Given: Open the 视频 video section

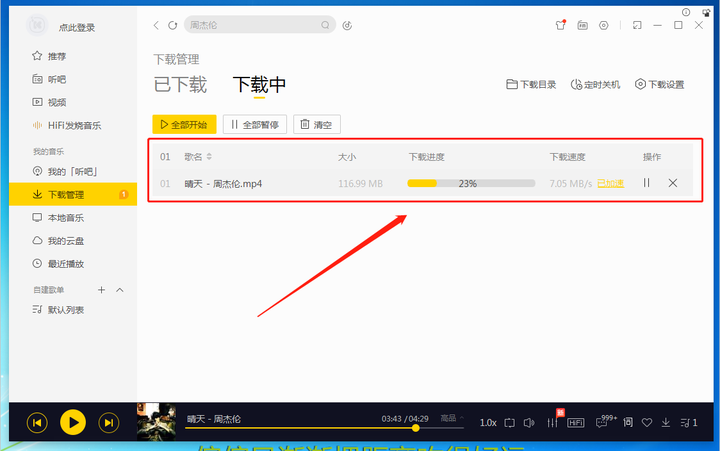Looking at the screenshot, I should [49, 102].
